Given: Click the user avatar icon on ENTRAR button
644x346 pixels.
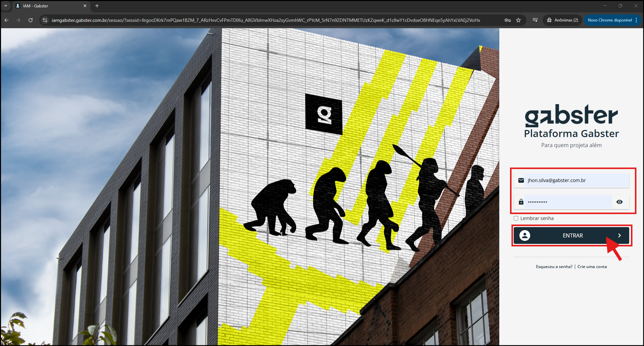Looking at the screenshot, I should [x=525, y=235].
